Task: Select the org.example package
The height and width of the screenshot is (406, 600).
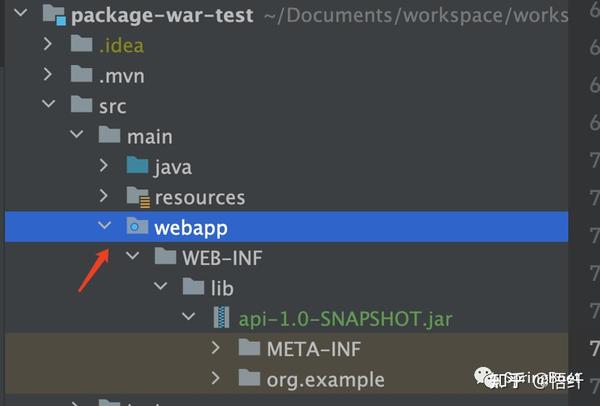Action: pos(325,379)
